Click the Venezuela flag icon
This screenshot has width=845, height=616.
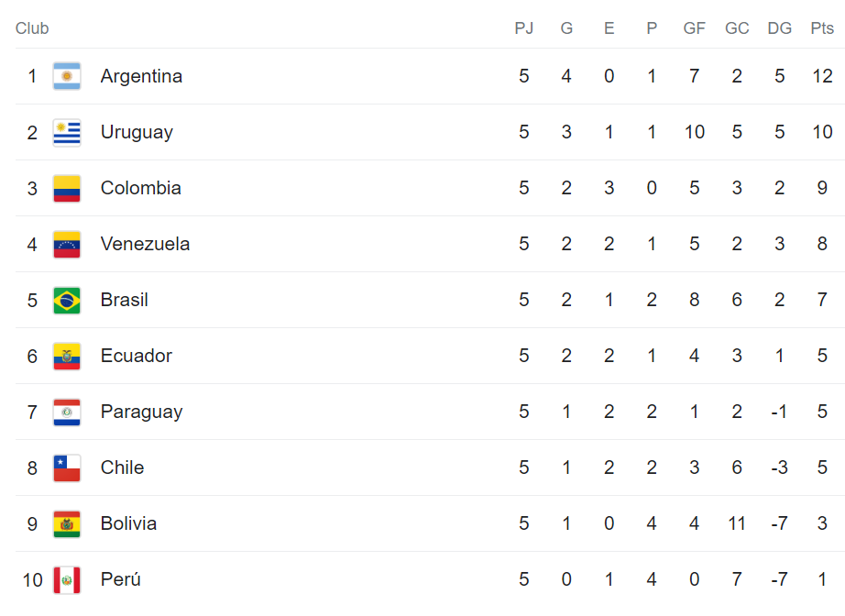pos(67,244)
